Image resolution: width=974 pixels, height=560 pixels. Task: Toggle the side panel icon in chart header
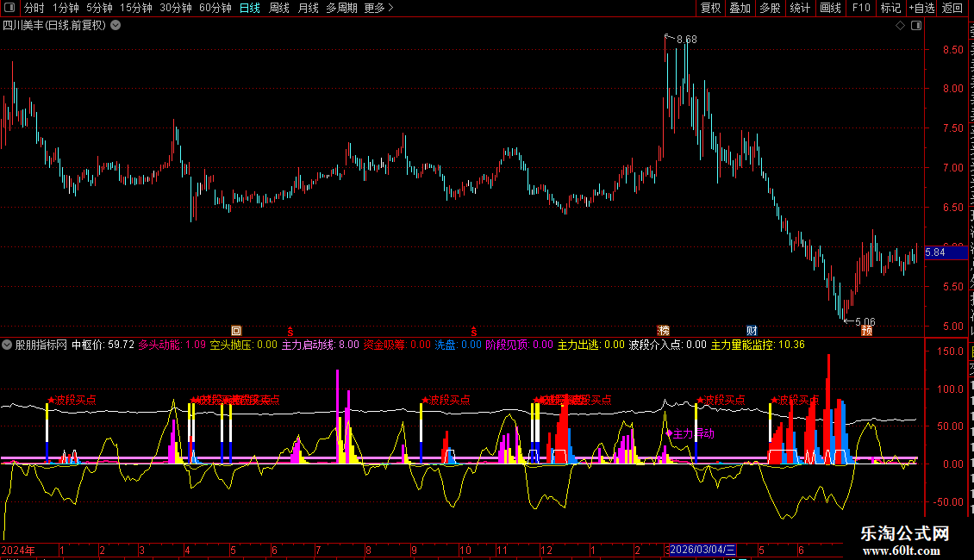click(x=916, y=26)
